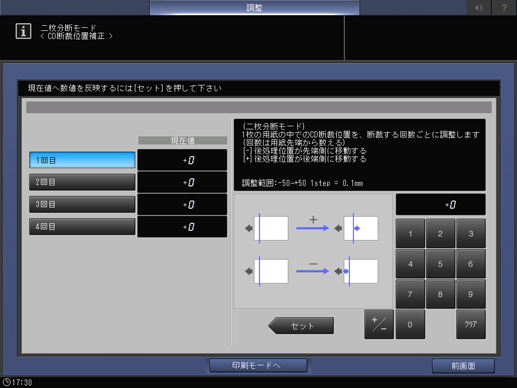
Task: Clear the entry with クリア key
Action: (x=471, y=324)
